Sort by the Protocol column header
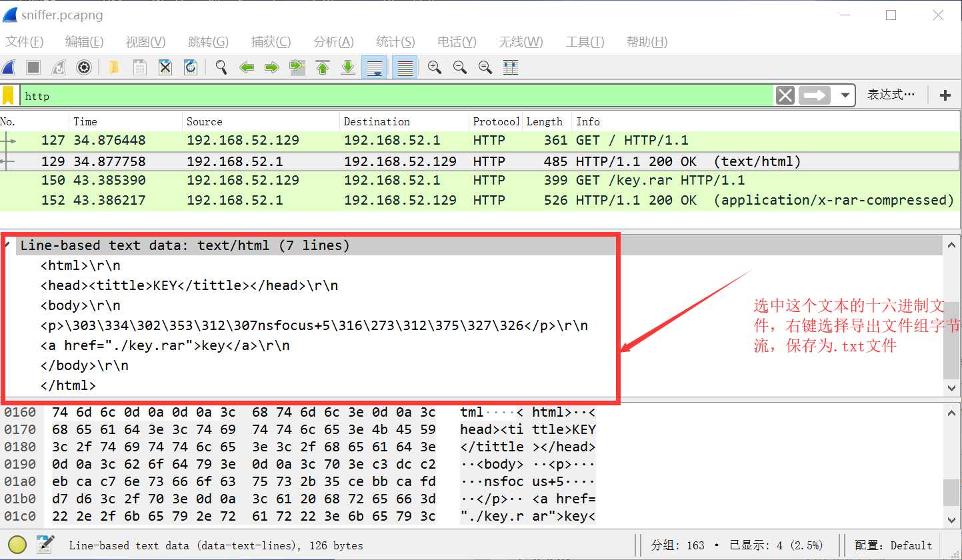This screenshot has height=560, width=962. pos(495,121)
